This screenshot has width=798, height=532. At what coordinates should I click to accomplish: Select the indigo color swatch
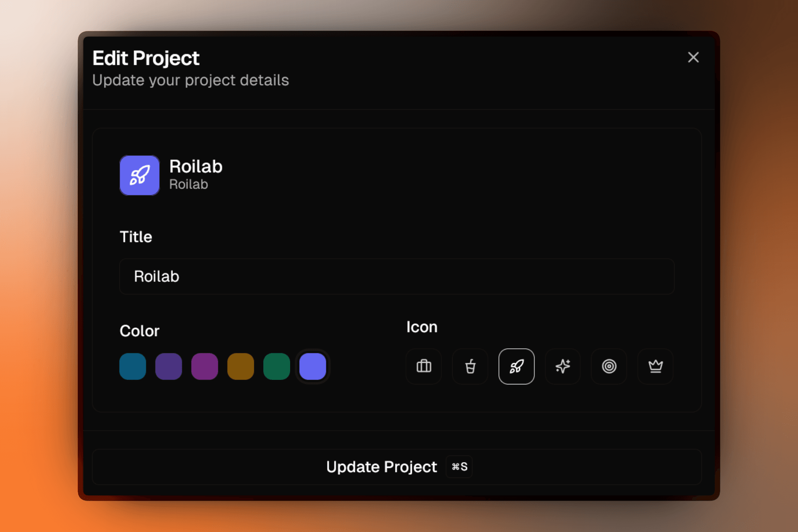[312, 366]
